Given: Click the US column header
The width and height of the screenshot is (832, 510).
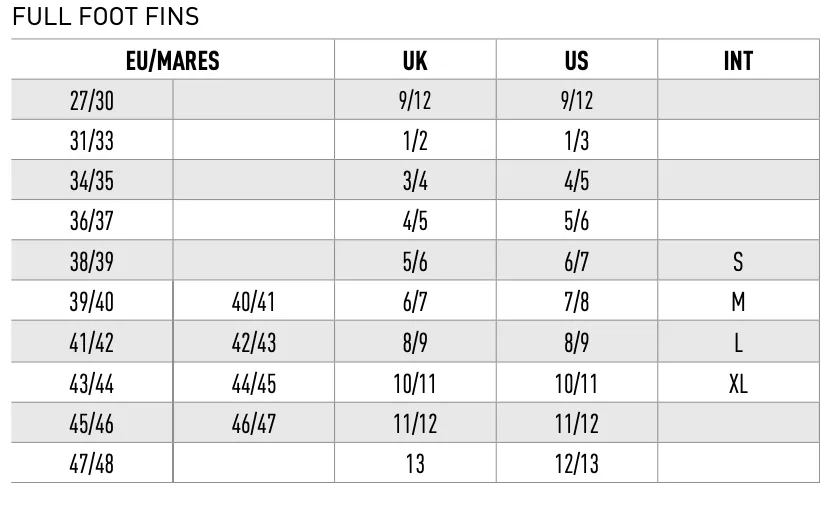Looking at the screenshot, I should point(577,60).
